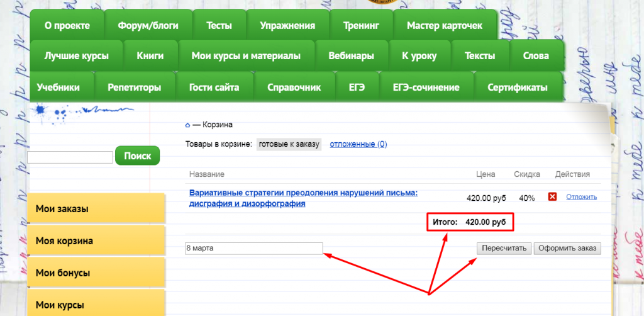This screenshot has width=644, height=316.
Task: Open the Упражнения menu item
Action: coord(287,26)
